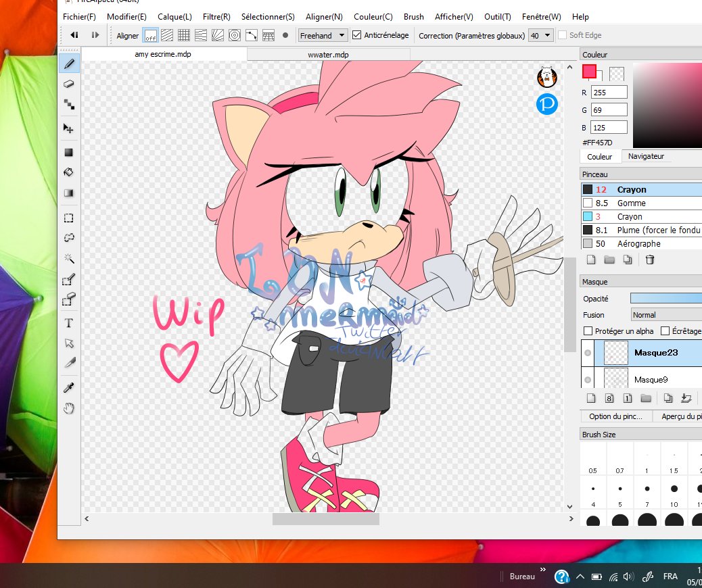Select the rectangular Selection tool
The height and width of the screenshot is (588, 702).
click(69, 218)
